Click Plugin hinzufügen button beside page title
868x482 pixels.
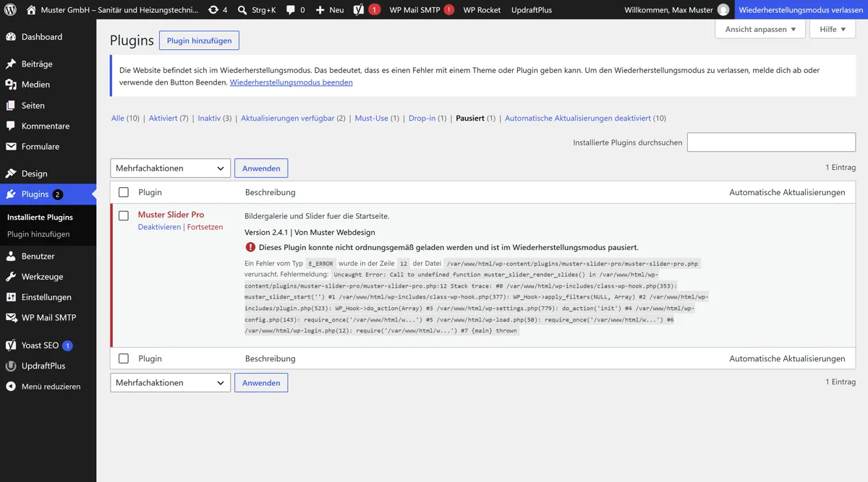(x=199, y=40)
